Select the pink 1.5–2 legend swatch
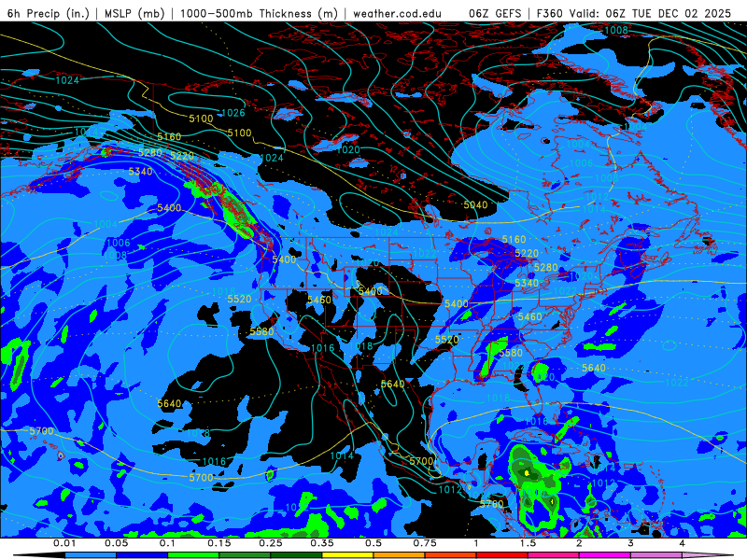The height and width of the screenshot is (560, 747). pyautogui.click(x=554, y=555)
